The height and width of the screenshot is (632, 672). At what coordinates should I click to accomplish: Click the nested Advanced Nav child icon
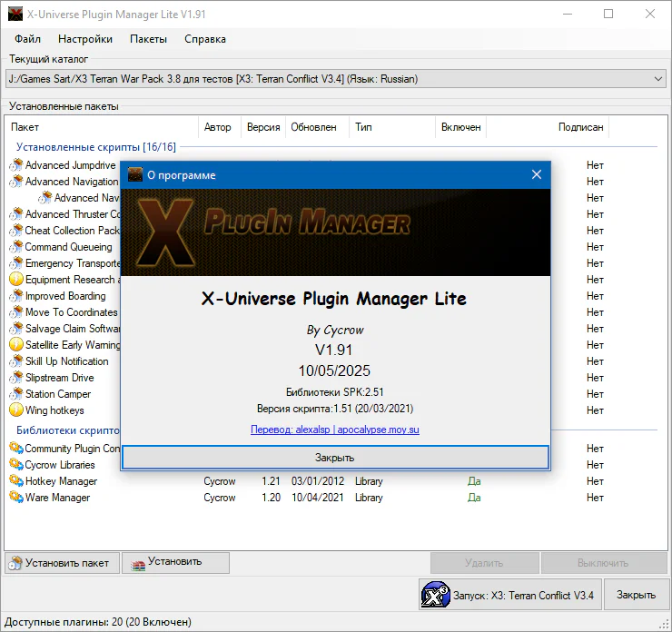45,198
